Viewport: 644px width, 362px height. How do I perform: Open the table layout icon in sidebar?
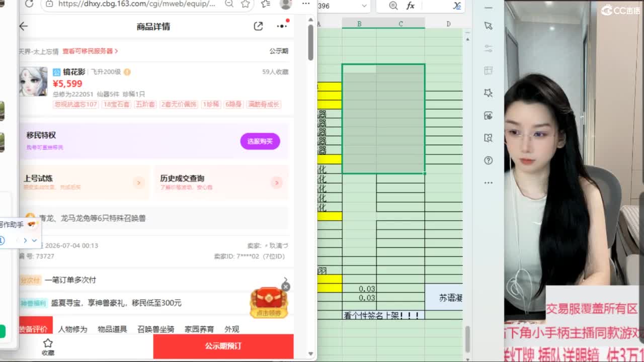point(488,70)
